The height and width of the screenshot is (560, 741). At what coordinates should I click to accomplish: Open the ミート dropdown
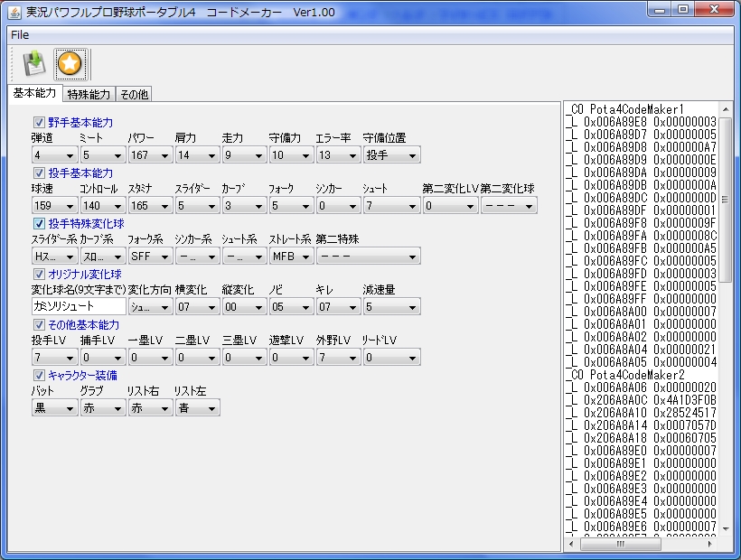(102, 154)
